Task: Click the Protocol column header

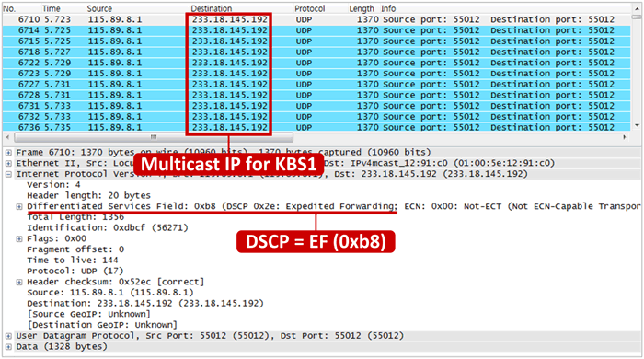Action: 310,8
